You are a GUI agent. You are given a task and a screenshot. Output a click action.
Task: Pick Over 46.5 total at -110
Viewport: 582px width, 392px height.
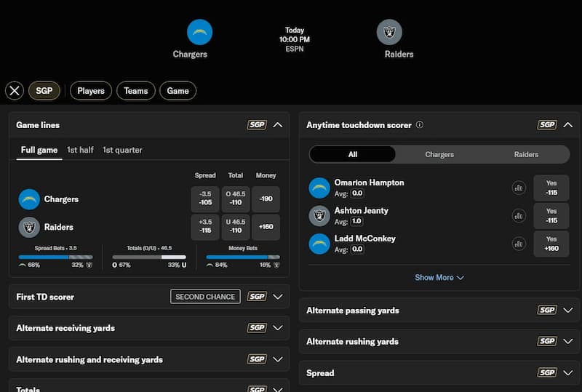[236, 199]
